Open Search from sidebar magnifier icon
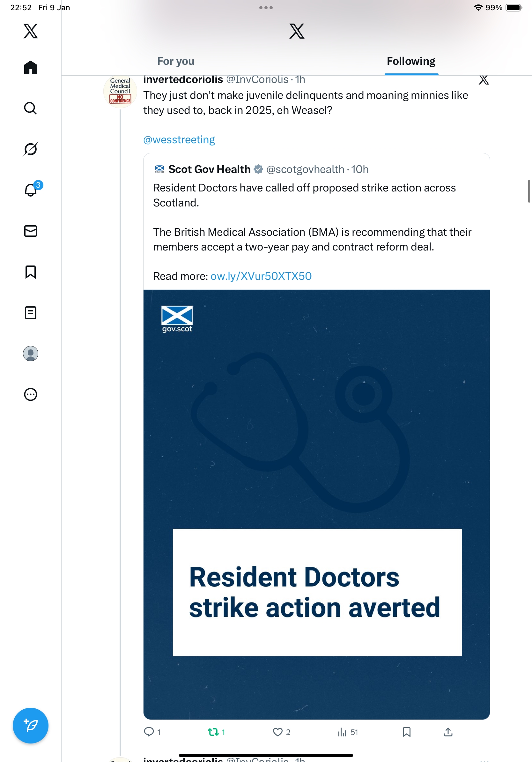Image resolution: width=532 pixels, height=762 pixels. coord(31,108)
